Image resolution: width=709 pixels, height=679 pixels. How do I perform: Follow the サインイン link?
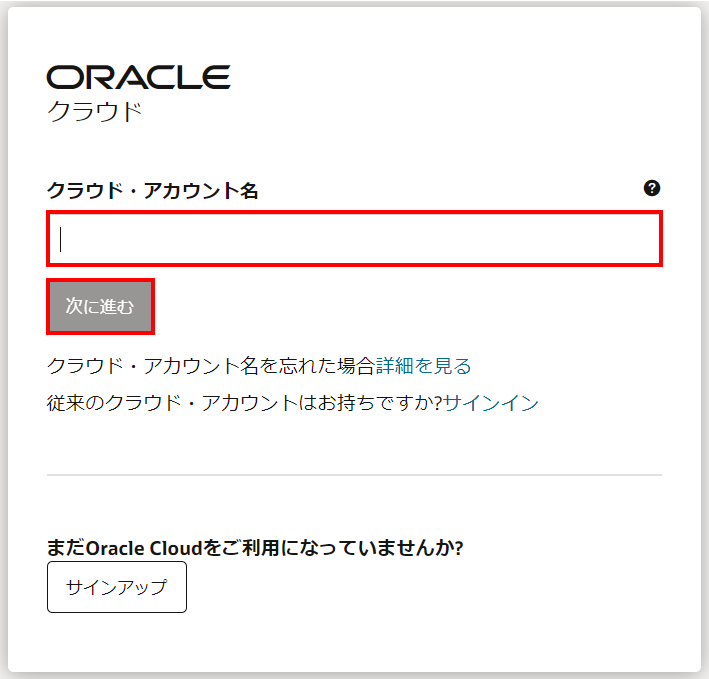[491, 403]
